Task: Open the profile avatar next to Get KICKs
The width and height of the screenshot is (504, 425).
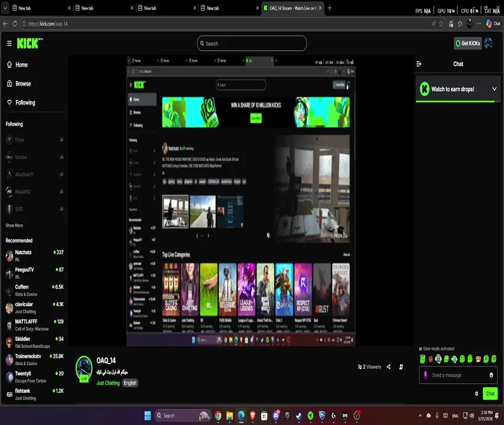Action: click(488, 43)
